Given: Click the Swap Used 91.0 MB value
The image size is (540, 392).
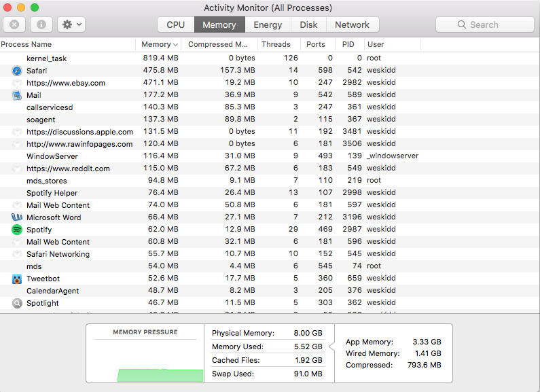Looking at the screenshot, I should pyautogui.click(x=308, y=374).
